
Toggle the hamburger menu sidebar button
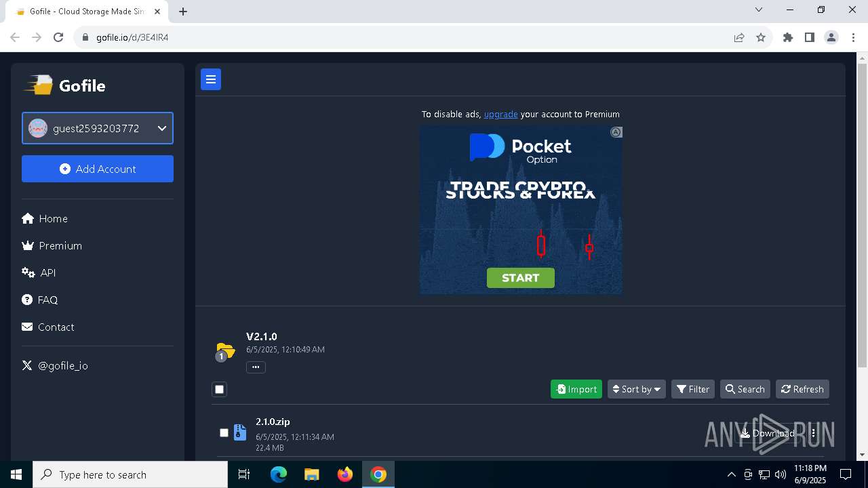[211, 79]
